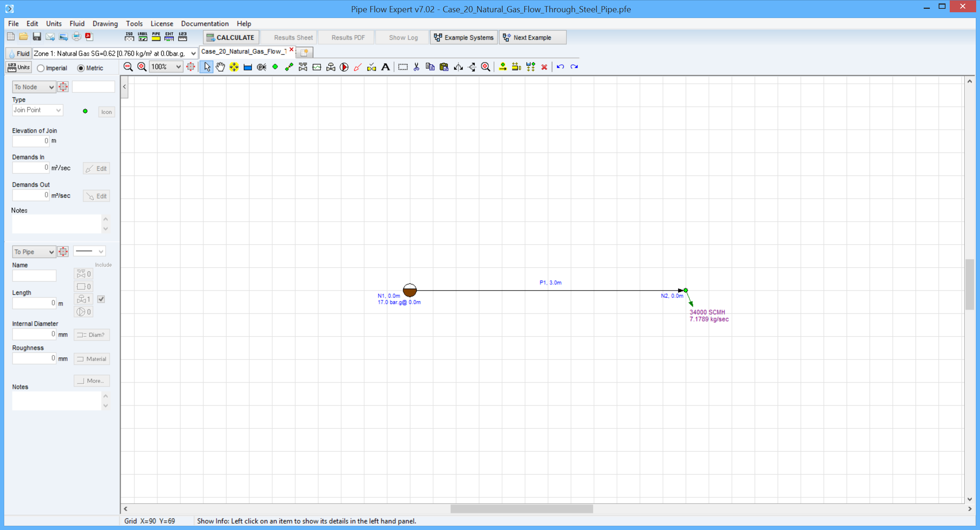The image size is (980, 530).
Task: Switch to Case_20_Natural_Gas_Flow tab
Action: (x=244, y=51)
